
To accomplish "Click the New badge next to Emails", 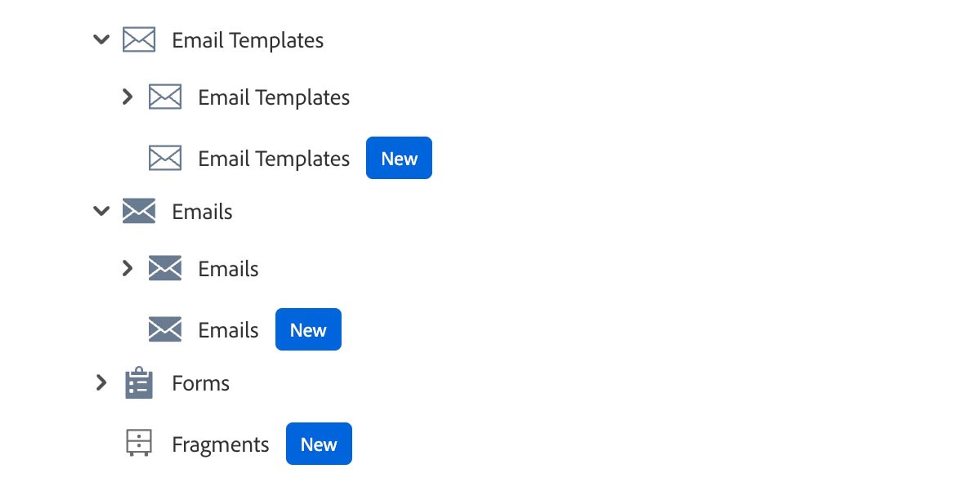I will pos(308,330).
